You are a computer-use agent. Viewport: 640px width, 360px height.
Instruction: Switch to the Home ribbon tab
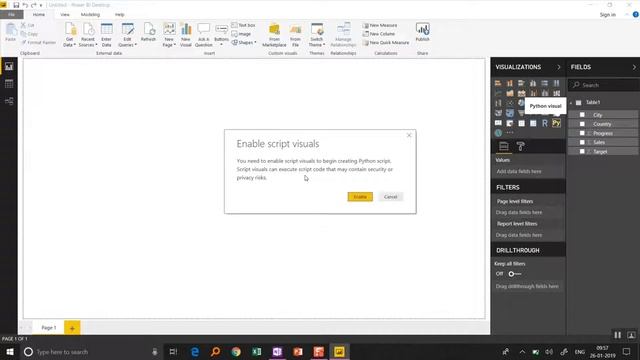[x=39, y=15]
